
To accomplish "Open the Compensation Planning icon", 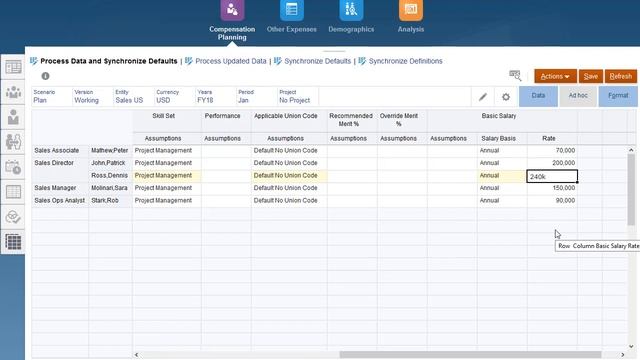I will 232,10.
